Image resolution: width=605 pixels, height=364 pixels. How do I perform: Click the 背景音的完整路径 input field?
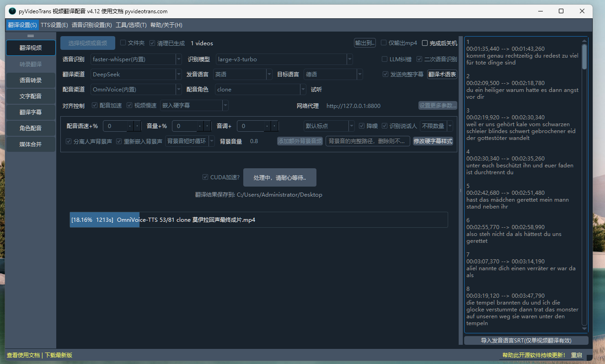tap(368, 141)
